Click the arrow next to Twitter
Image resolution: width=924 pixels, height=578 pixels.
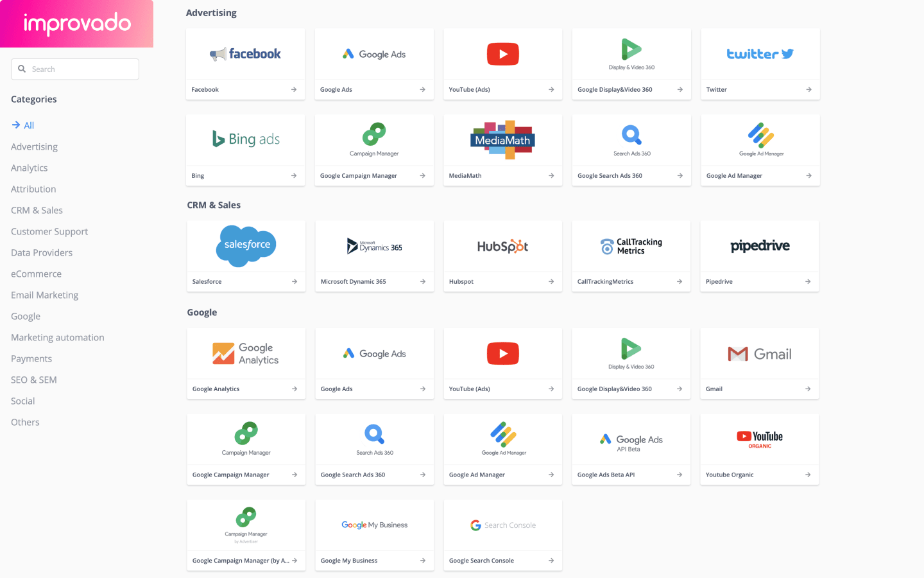click(809, 89)
